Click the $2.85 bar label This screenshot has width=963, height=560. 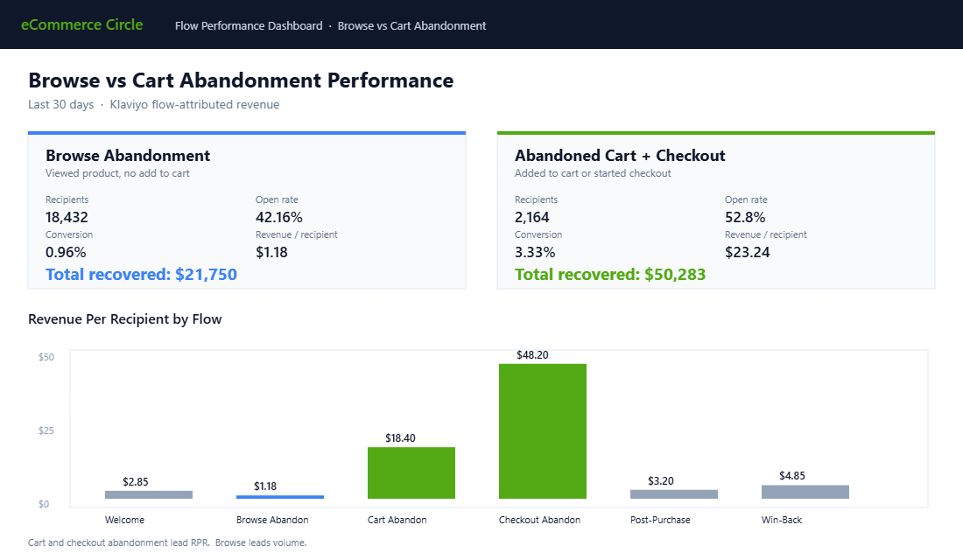pyautogui.click(x=135, y=482)
